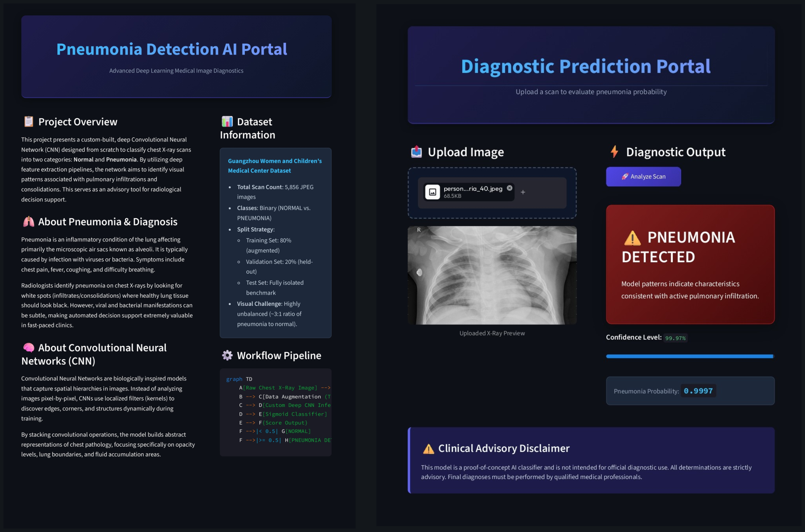Screen dimensions: 805x532
Task: Click the bar chart icon beside Dataset Information
Action: pos(227,121)
